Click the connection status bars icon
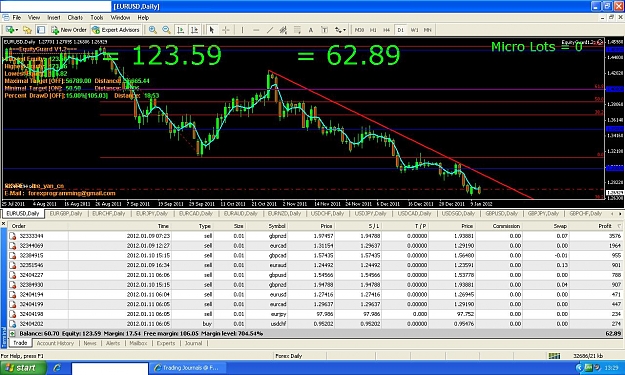 (554, 356)
